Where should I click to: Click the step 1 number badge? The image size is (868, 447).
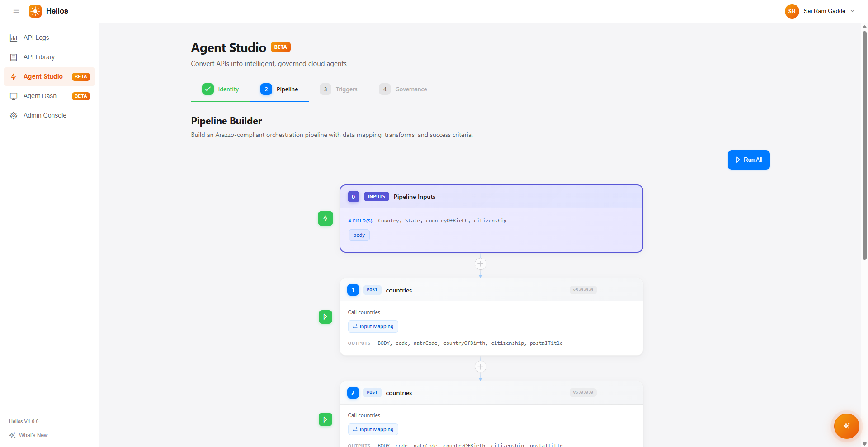coord(353,290)
